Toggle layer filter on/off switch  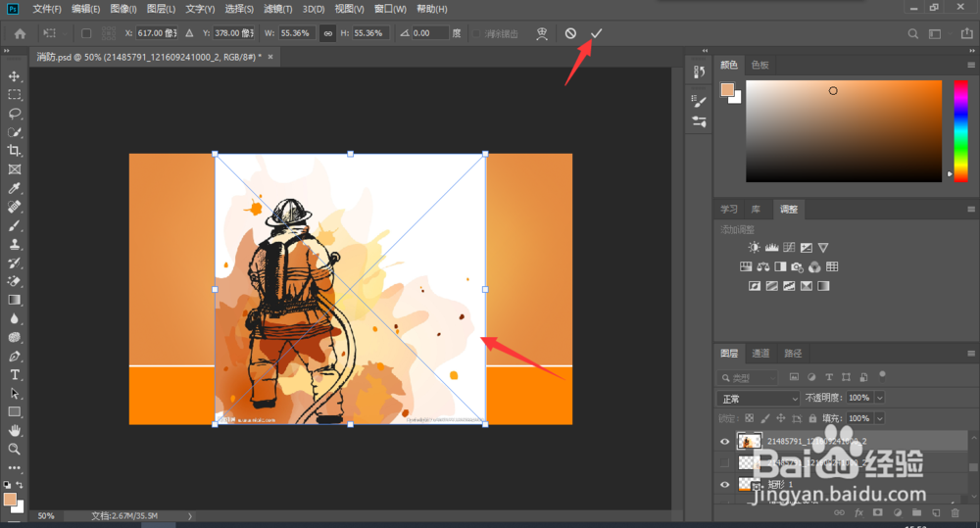[x=883, y=376]
